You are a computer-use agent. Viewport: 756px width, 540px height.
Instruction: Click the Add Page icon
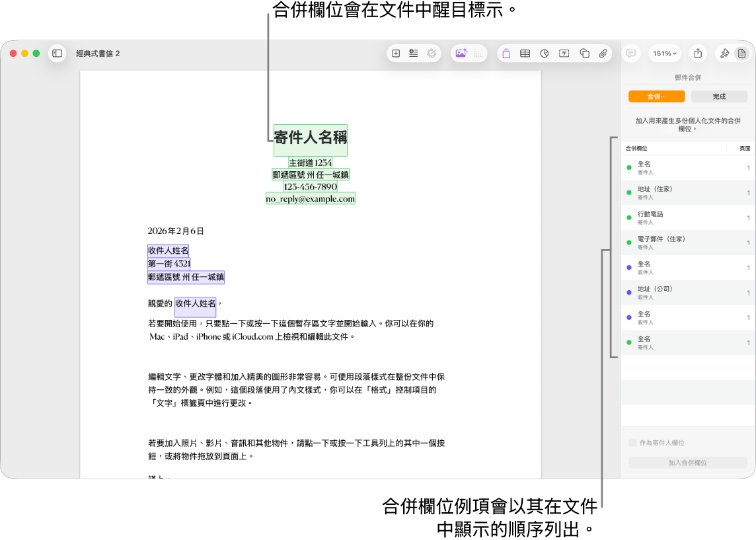(x=396, y=54)
